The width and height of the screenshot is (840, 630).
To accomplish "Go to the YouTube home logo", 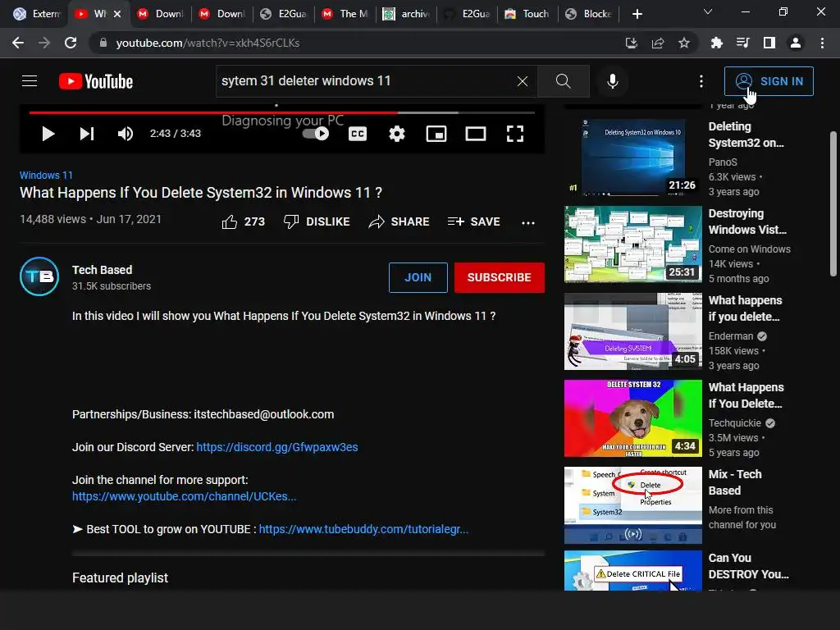I will click(96, 81).
